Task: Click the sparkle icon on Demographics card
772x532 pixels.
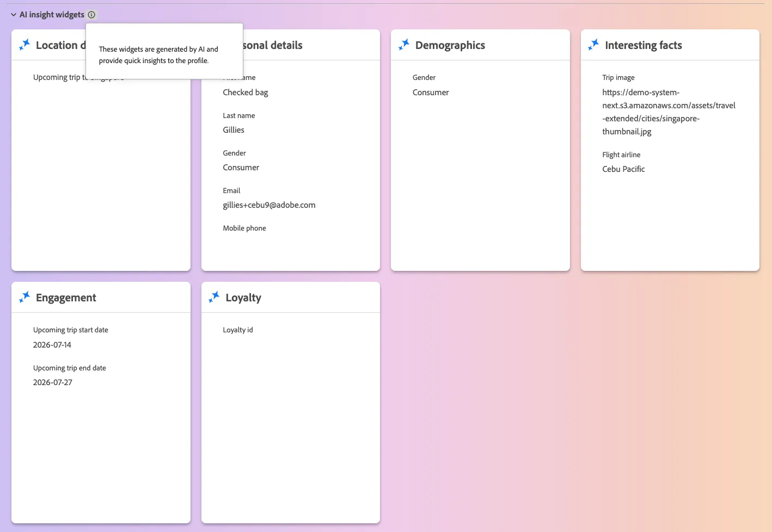Action: coord(404,45)
